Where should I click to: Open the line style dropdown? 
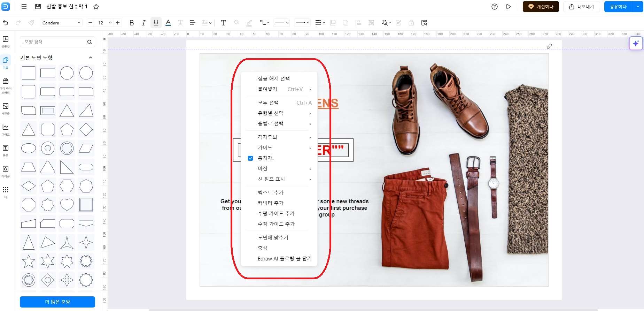coord(281,23)
